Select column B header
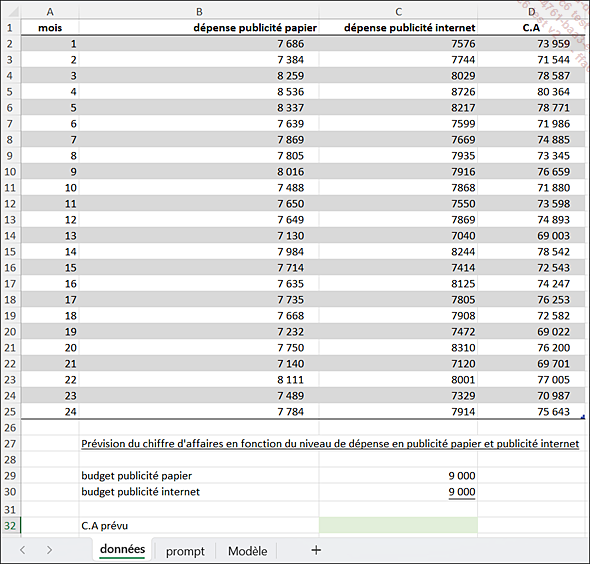Image resolution: width=590 pixels, height=564 pixels. [x=199, y=12]
